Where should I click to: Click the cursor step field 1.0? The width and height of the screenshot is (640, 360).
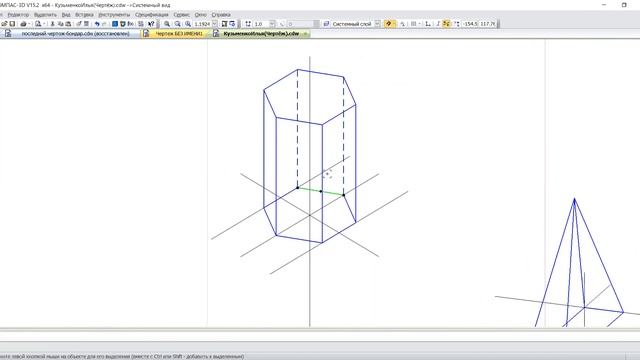(261, 24)
